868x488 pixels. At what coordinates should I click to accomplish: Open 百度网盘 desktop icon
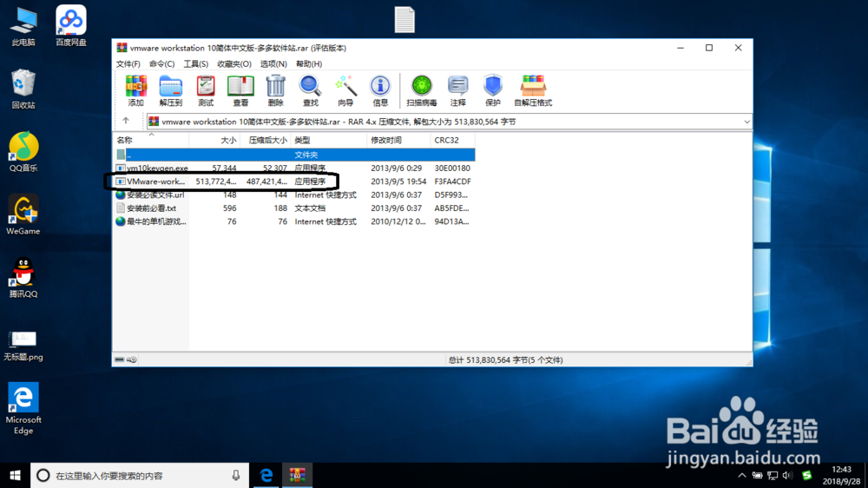pyautogui.click(x=71, y=25)
